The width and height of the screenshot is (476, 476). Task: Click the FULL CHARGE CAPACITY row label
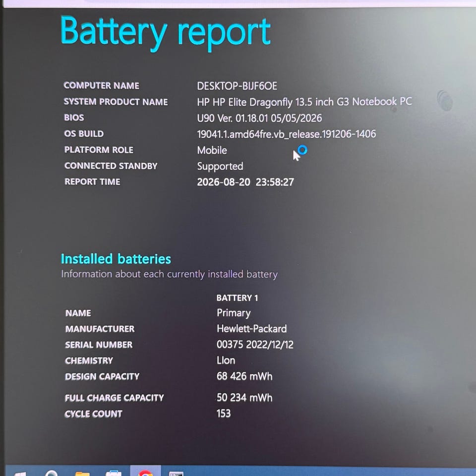(x=114, y=398)
